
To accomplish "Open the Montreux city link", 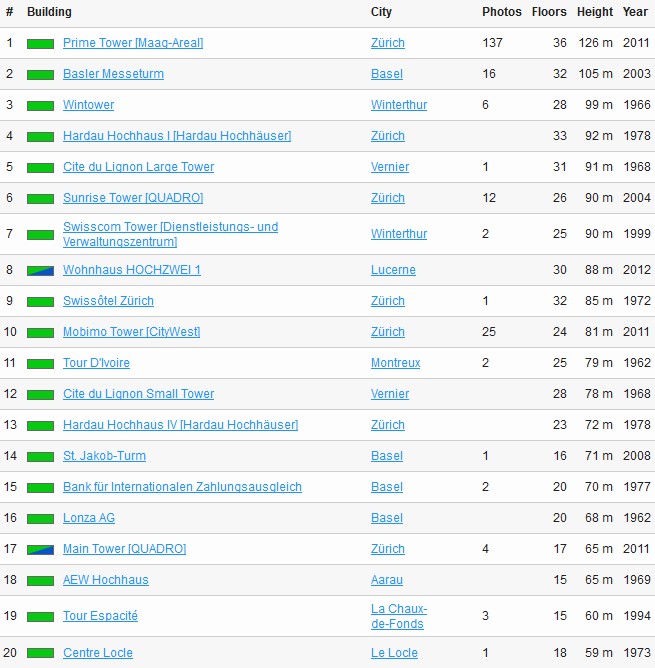I will 395,363.
